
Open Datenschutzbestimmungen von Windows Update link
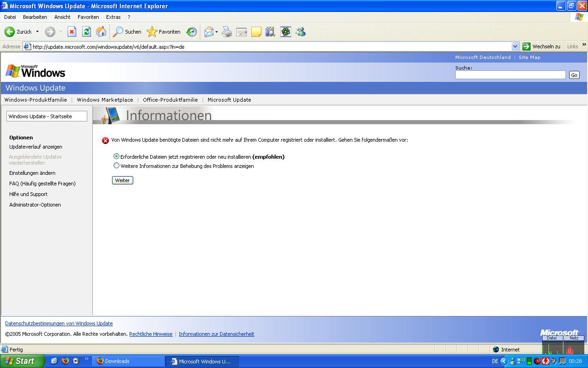pos(59,323)
